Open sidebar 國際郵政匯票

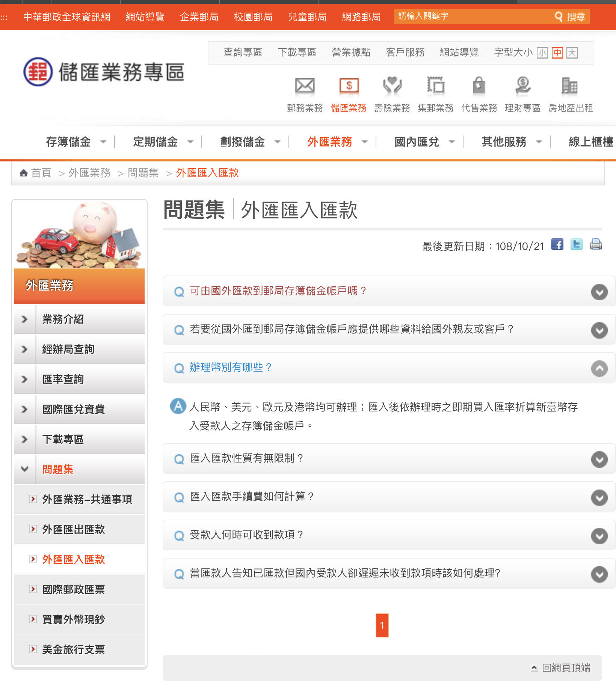pos(79,589)
